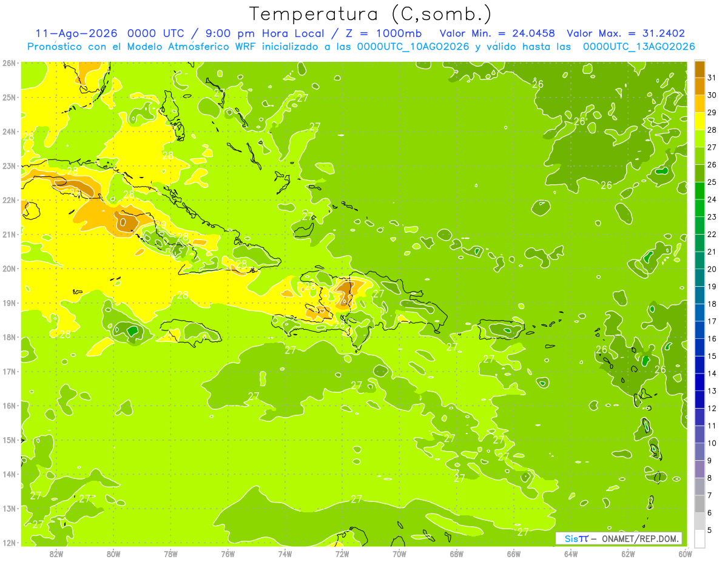Click the 17N latitude axis label
Image resolution: width=728 pixels, height=562 pixels.
(x=9, y=371)
